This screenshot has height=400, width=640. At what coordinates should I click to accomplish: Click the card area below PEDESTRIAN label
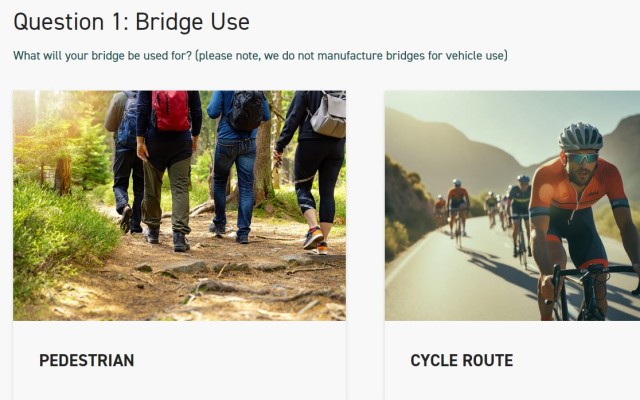click(x=179, y=388)
